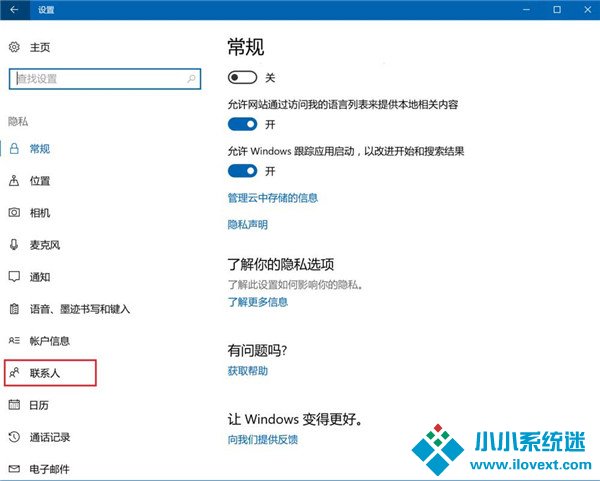Click the 获取帮助 link
Image resolution: width=600 pixels, height=481 pixels.
point(248,370)
